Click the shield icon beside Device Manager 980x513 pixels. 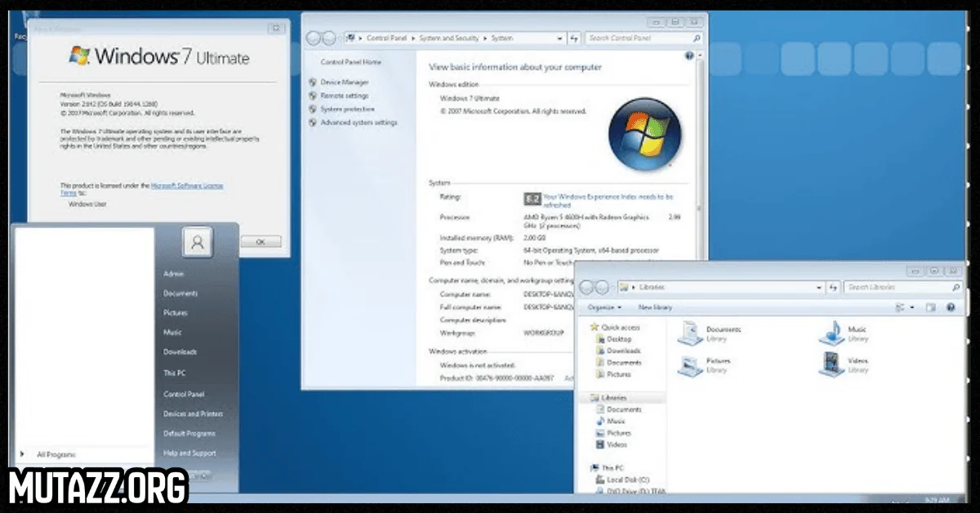(x=313, y=83)
